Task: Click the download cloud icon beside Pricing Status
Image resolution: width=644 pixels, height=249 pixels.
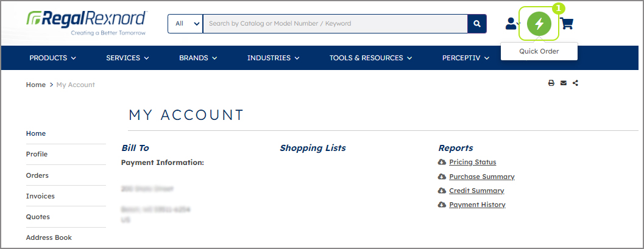Action: click(x=442, y=162)
